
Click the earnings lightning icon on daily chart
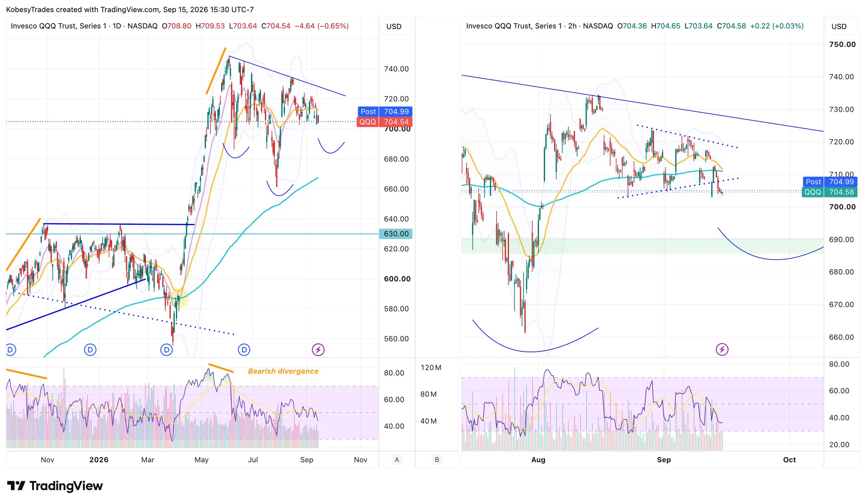[x=318, y=350]
